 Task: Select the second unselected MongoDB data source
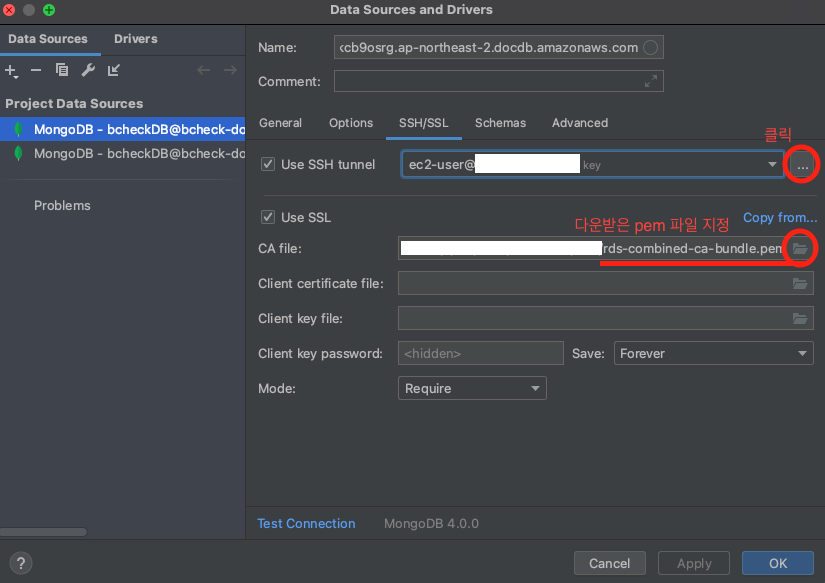click(123, 153)
